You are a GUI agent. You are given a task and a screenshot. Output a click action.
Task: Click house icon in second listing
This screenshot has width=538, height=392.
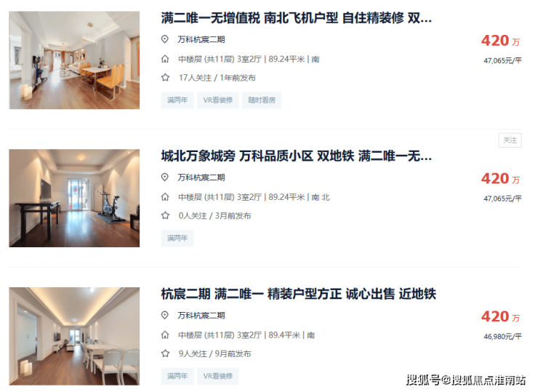click(x=165, y=197)
